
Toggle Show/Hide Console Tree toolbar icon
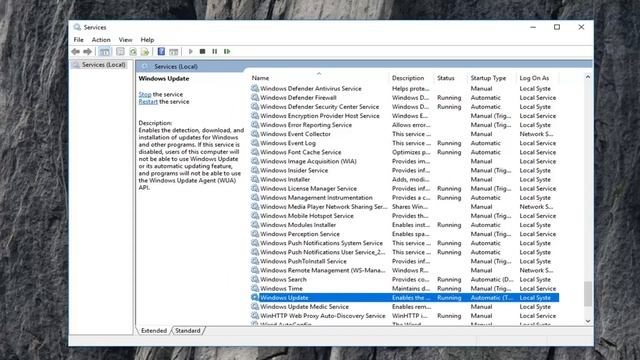pos(104,51)
